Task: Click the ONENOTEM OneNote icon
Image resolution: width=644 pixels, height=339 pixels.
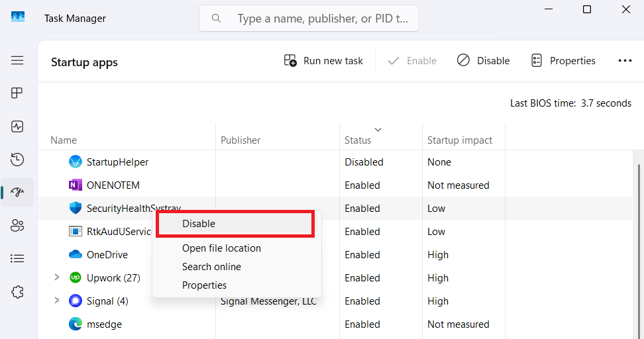Action: [76, 185]
